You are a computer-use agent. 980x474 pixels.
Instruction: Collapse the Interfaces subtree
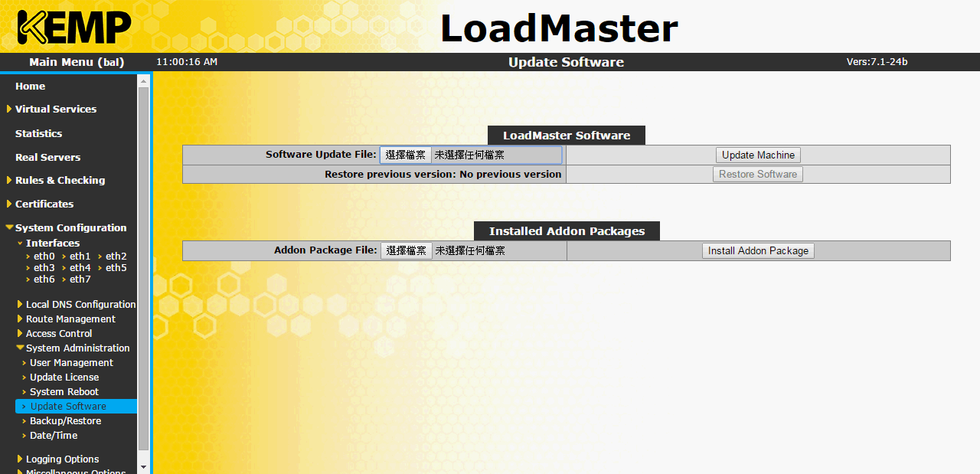[x=52, y=244]
